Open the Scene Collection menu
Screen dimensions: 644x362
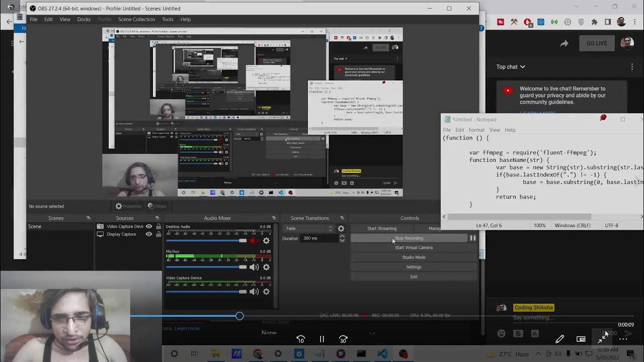click(136, 19)
